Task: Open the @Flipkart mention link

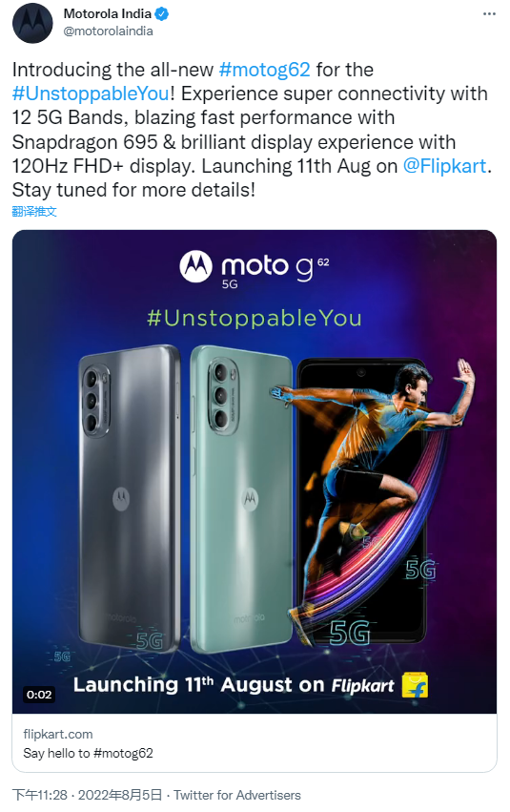Action: tap(445, 166)
